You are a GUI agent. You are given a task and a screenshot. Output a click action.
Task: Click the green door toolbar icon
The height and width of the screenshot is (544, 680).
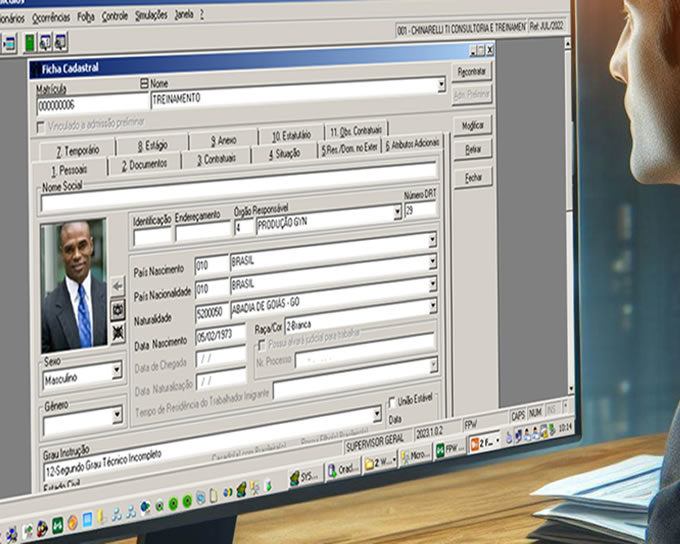[x=29, y=43]
